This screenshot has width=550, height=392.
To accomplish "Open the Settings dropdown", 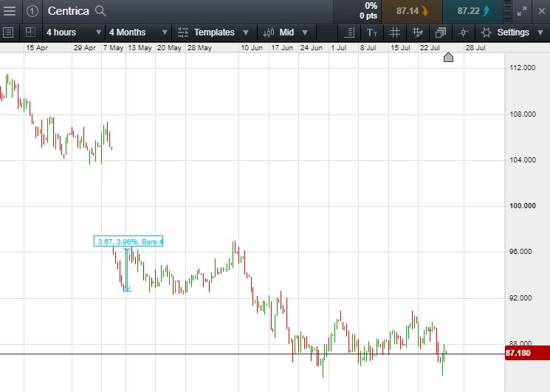I will pos(512,32).
